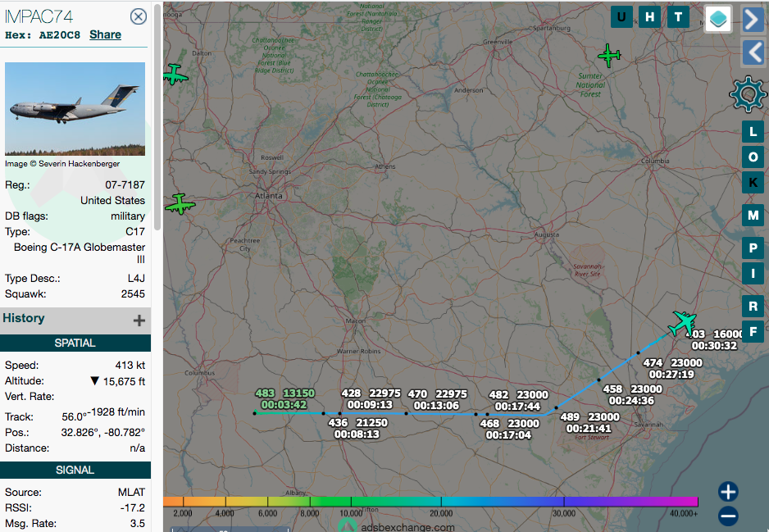Click the aircraft type value C17
Screen dimensions: 769x532
[135, 231]
